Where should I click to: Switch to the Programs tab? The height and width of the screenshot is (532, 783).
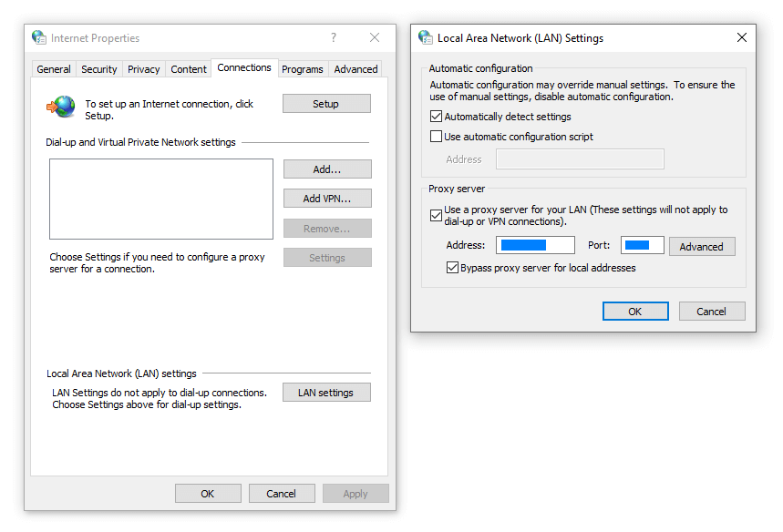point(302,69)
